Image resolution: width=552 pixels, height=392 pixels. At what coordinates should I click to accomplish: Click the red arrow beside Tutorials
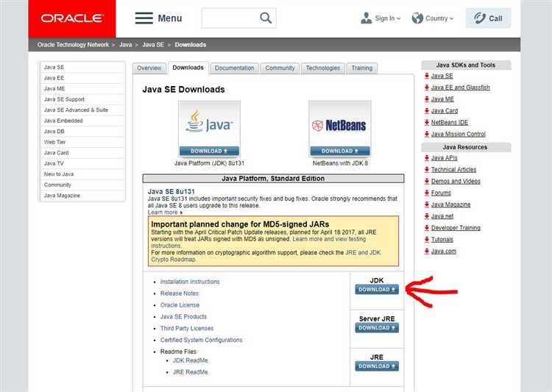coord(427,240)
